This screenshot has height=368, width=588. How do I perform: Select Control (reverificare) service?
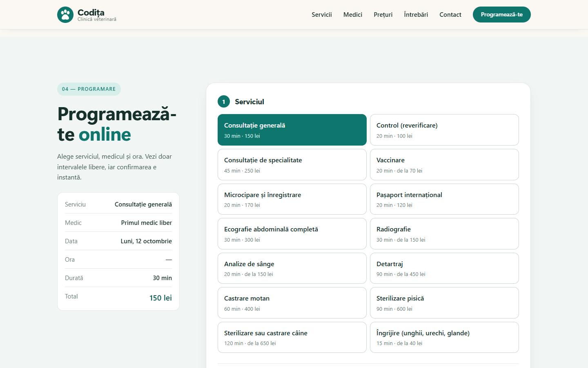click(x=444, y=130)
